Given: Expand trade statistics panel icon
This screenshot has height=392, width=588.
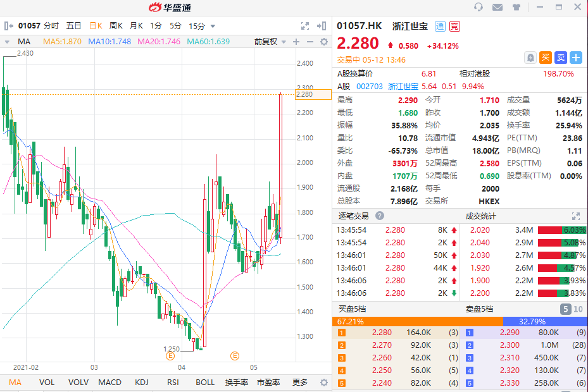Looking at the screenshot, I should 575,216.
